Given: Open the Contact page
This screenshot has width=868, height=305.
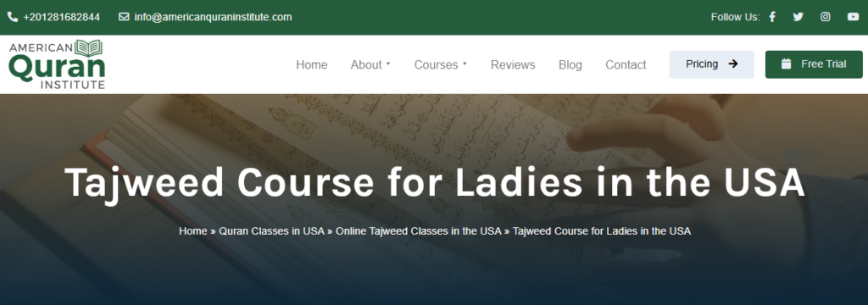Looking at the screenshot, I should click(626, 64).
